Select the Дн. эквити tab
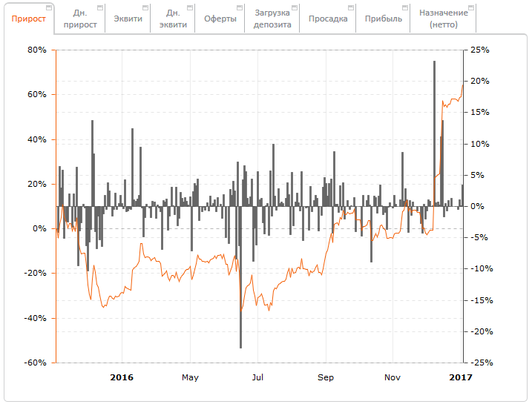 point(173,19)
